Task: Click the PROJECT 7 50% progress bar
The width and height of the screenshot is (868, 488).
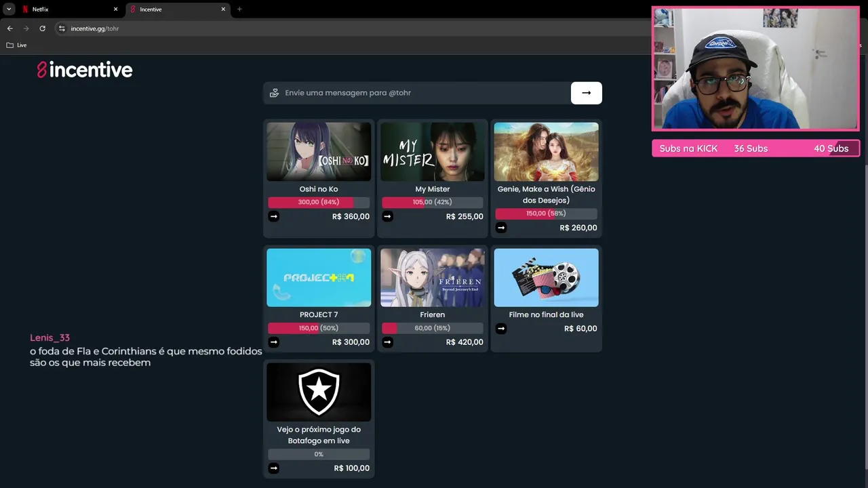Action: pyautogui.click(x=319, y=328)
